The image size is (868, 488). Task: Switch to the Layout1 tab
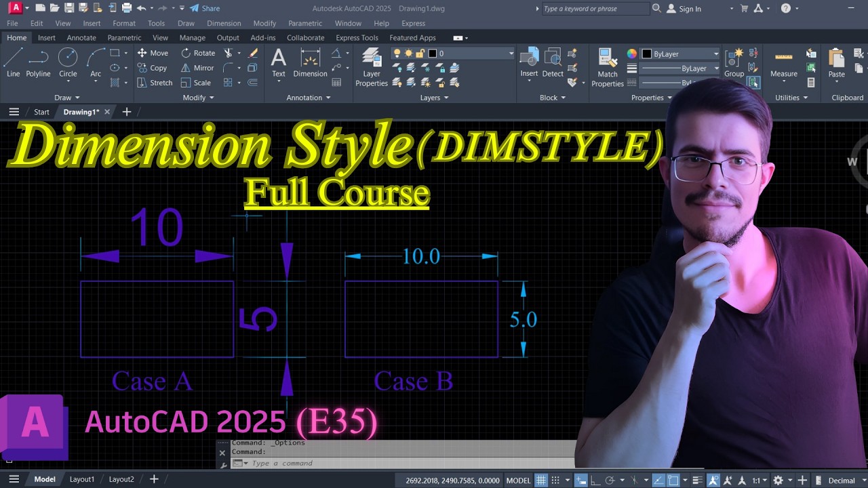[82, 479]
